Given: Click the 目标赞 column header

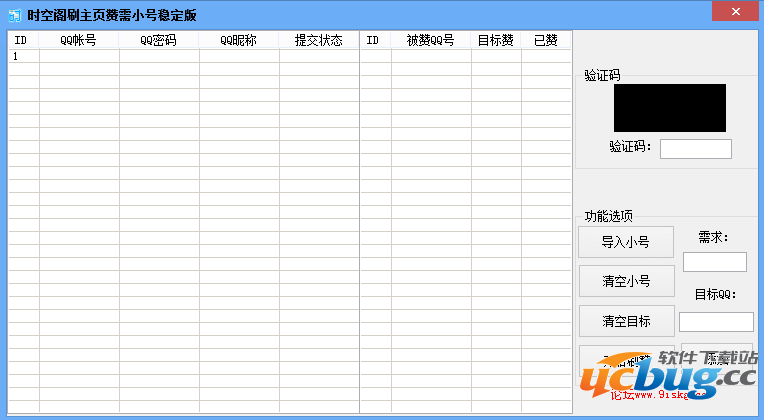Looking at the screenshot, I should pyautogui.click(x=496, y=40).
